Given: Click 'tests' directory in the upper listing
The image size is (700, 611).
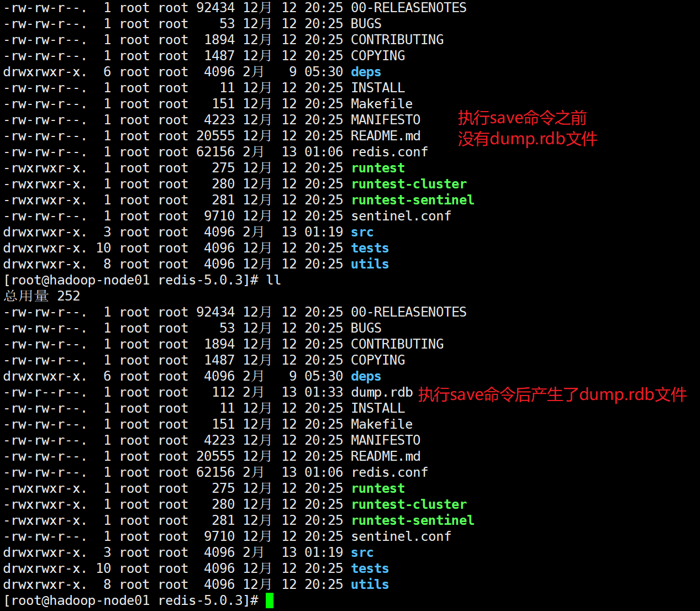Looking at the screenshot, I should tap(370, 248).
